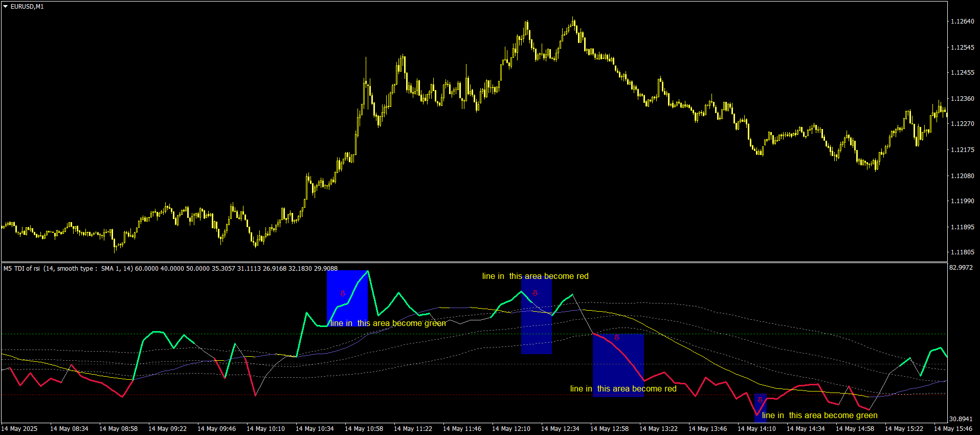The width and height of the screenshot is (980, 435).
Task: Click the 14 May 12:10 time label
Action: coord(511,429)
